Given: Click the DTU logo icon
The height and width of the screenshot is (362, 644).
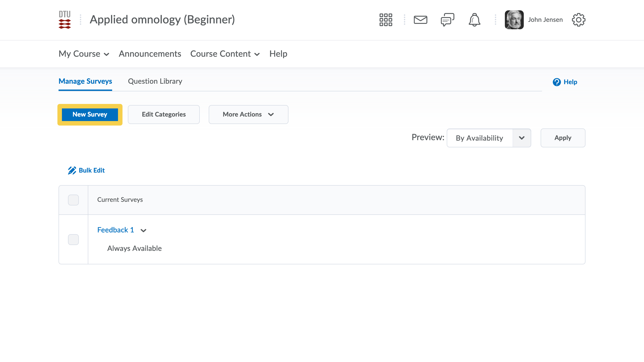Looking at the screenshot, I should (x=64, y=20).
